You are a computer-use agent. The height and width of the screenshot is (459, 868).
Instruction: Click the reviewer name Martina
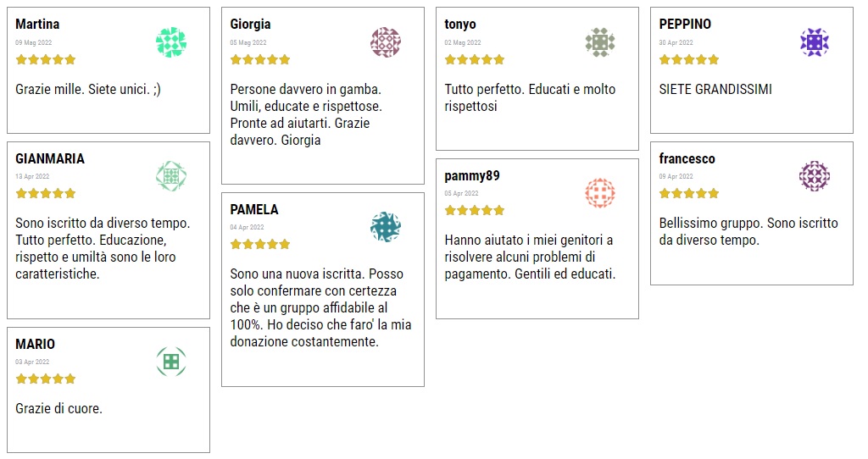click(x=37, y=25)
